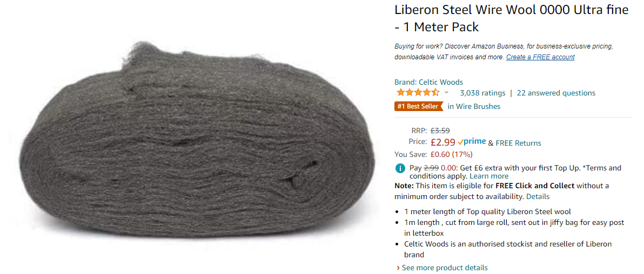The image size is (644, 274).
Task: View the 22 answered questions
Action: pyautogui.click(x=556, y=93)
